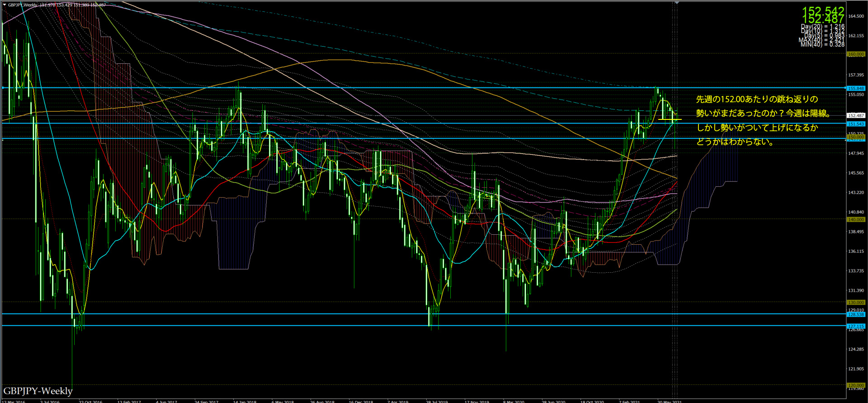
Task: Click the chart shift triangle marker at top
Action: (677, 3)
